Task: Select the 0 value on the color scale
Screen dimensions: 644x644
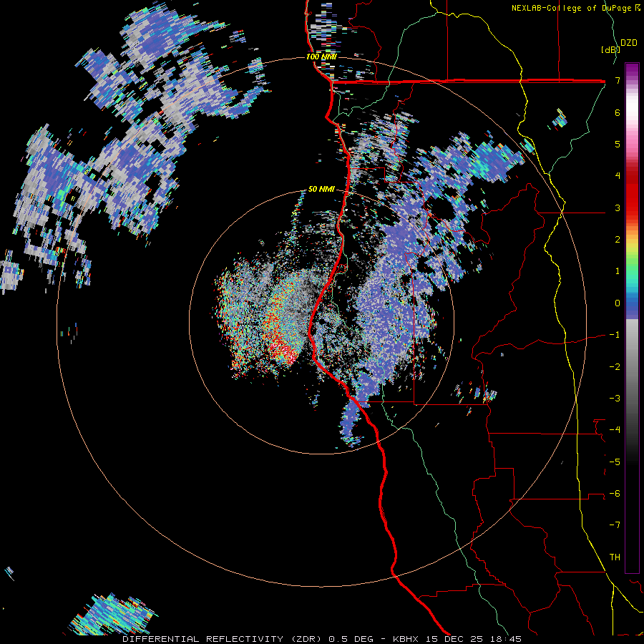Action: coord(618,303)
